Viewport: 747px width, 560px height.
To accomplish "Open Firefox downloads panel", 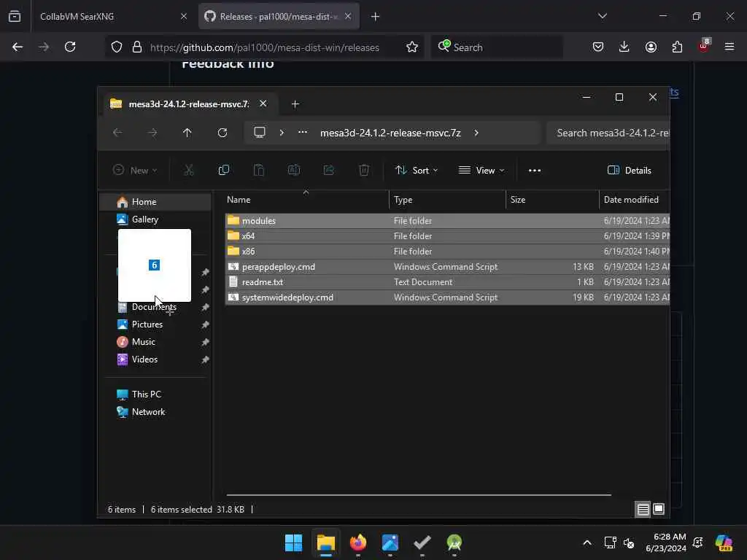I will (624, 47).
